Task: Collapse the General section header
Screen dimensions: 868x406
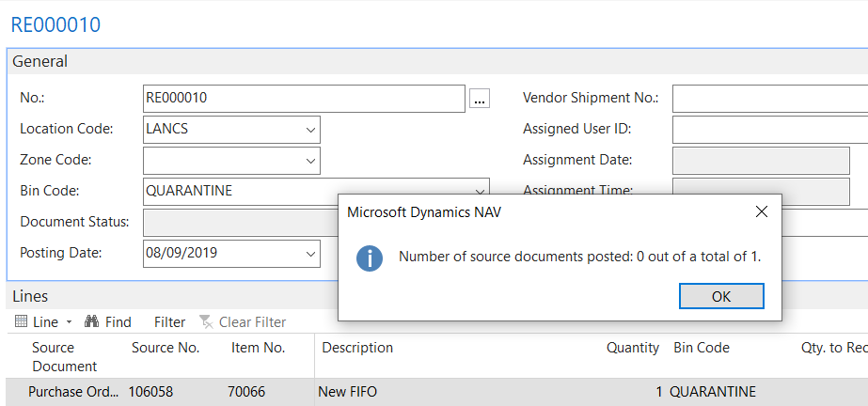Action: [x=39, y=61]
